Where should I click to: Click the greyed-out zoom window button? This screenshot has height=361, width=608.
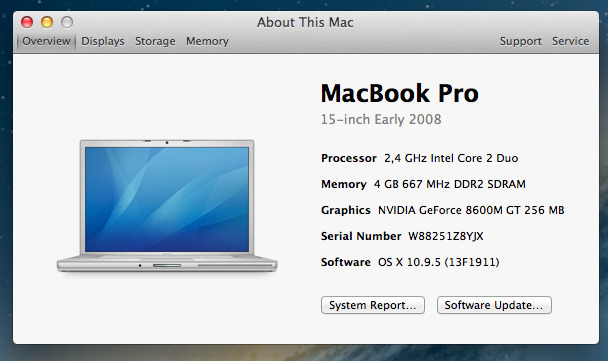67,22
